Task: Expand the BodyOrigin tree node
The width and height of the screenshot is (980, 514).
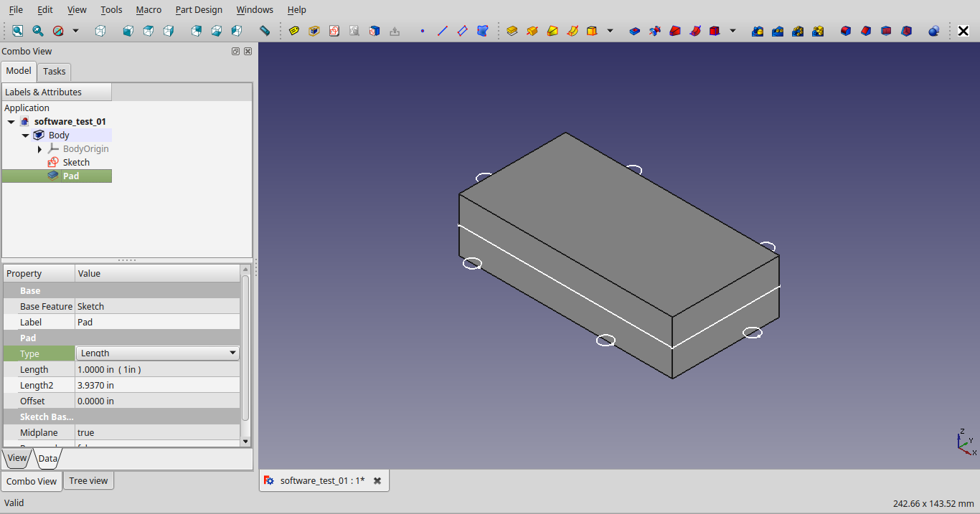Action: pos(39,149)
